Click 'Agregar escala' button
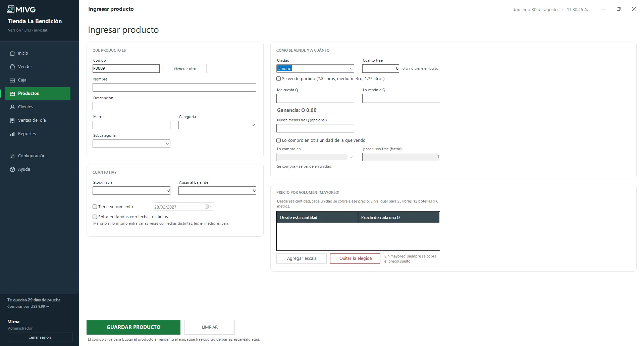Image resolution: width=644 pixels, height=346 pixels. pyautogui.click(x=302, y=258)
